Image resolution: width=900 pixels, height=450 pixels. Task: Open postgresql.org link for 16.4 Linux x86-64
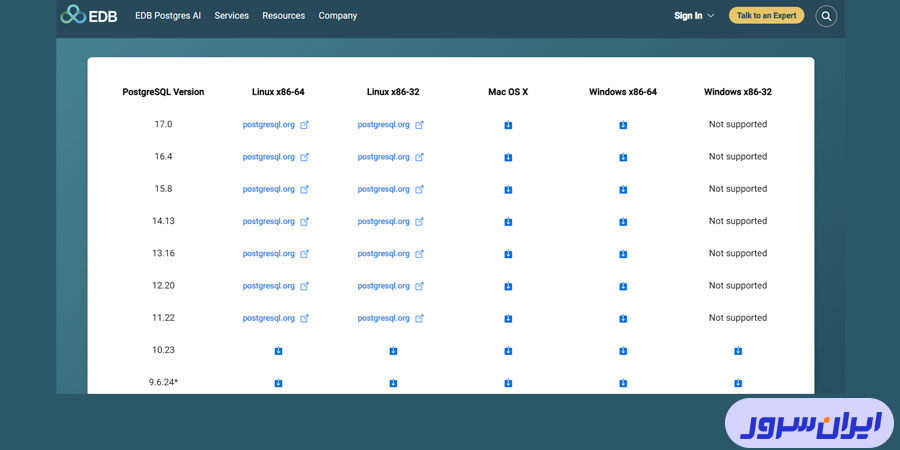(x=276, y=157)
